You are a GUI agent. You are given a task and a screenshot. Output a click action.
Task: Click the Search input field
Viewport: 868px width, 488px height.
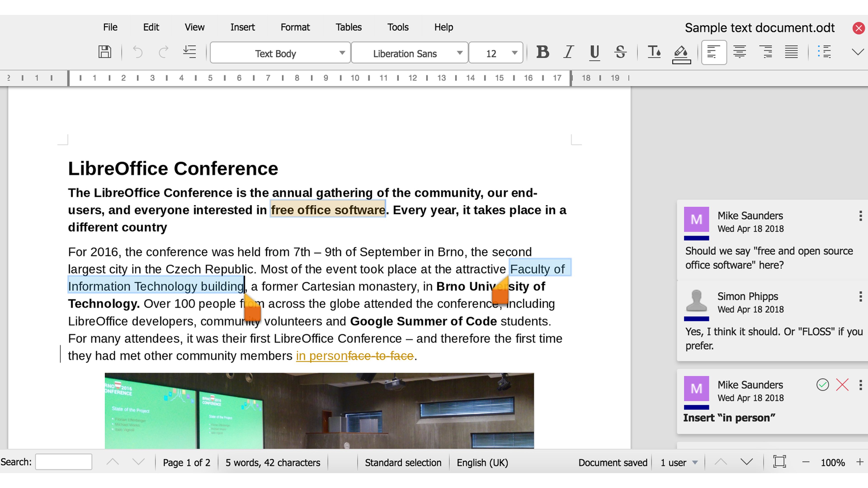coord(64,462)
